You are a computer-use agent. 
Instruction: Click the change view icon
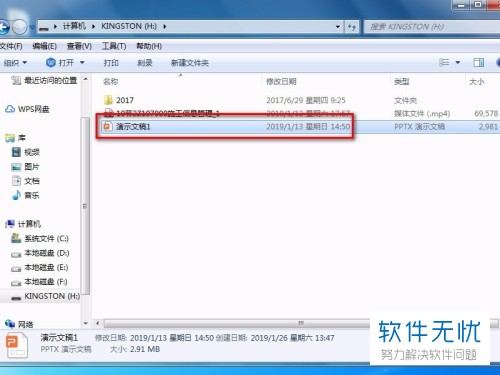point(444,62)
